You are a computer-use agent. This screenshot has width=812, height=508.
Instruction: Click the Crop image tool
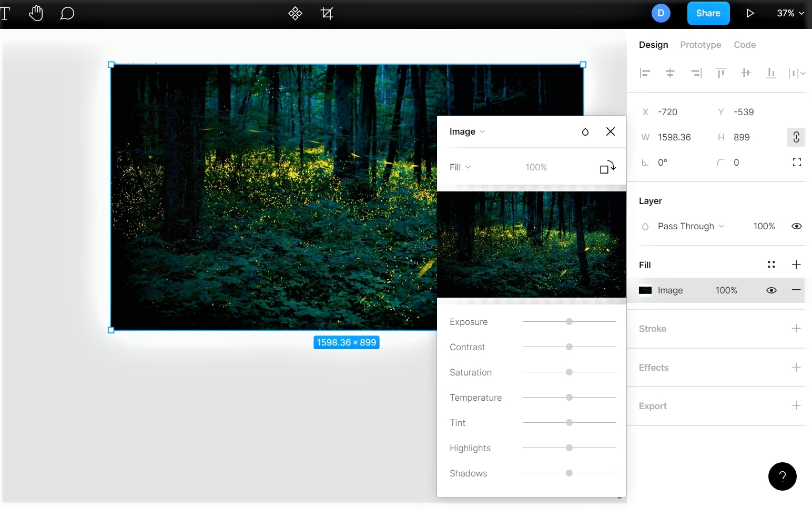pos(327,13)
